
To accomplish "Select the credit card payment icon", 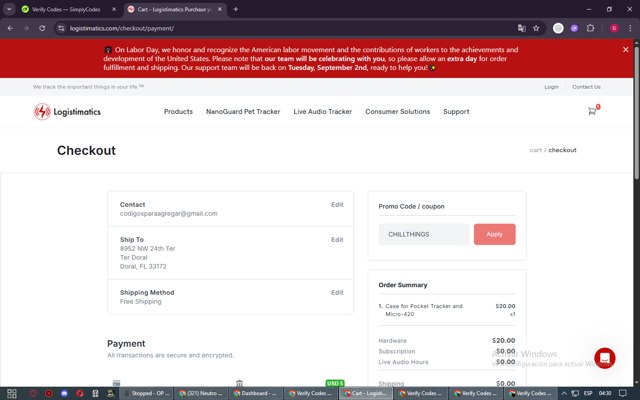I will pos(116,383).
